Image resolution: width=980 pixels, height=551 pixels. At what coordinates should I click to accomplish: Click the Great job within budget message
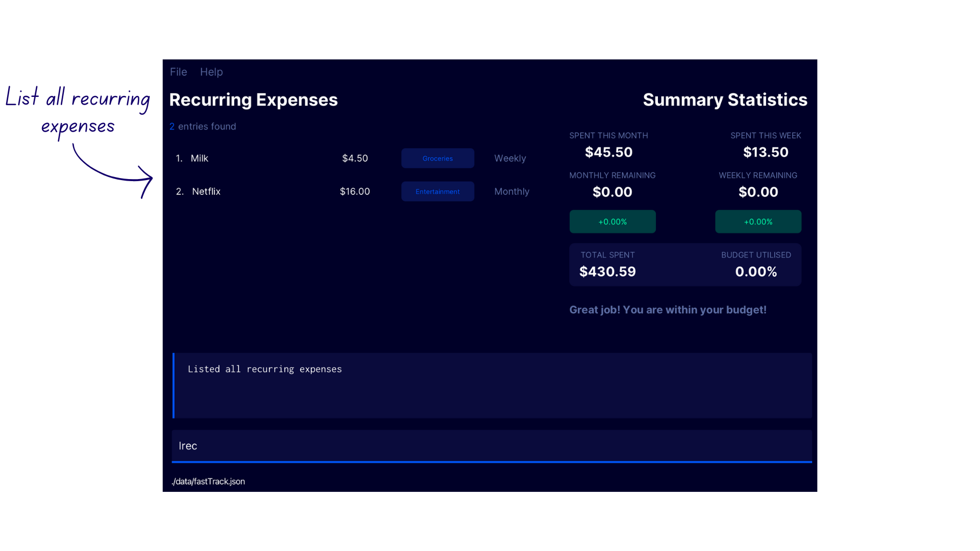click(x=668, y=310)
